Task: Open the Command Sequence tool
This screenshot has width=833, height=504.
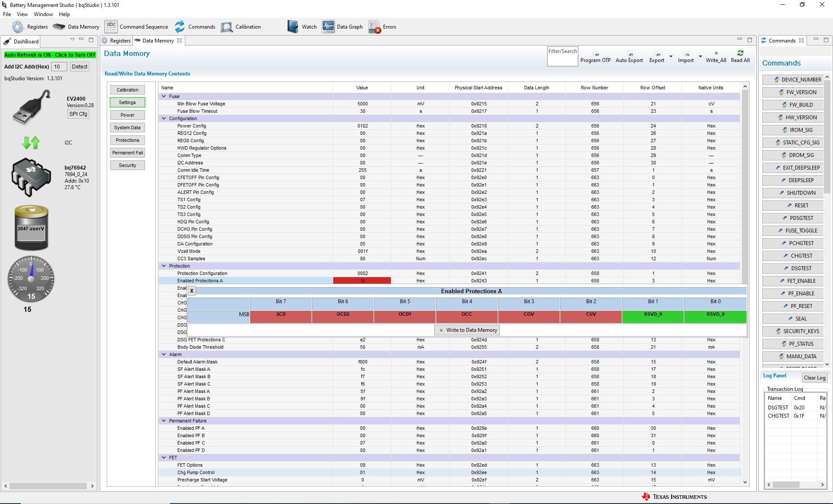Action: coord(136,27)
